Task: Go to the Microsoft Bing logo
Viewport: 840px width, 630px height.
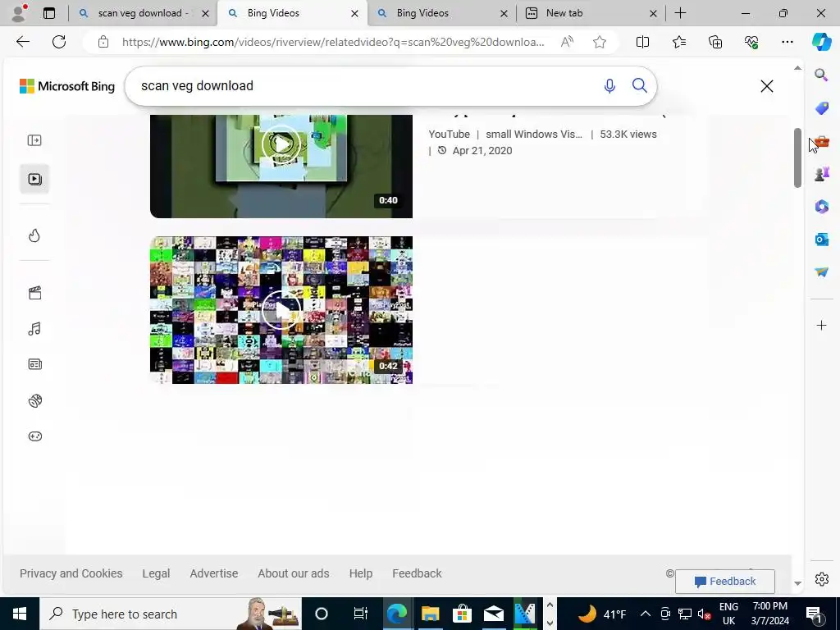Action: tap(67, 85)
